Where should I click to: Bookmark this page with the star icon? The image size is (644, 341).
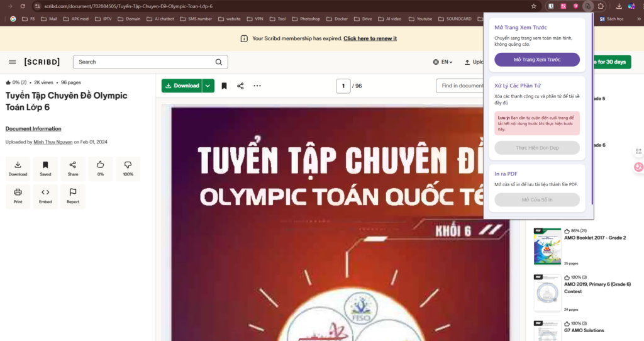click(534, 6)
